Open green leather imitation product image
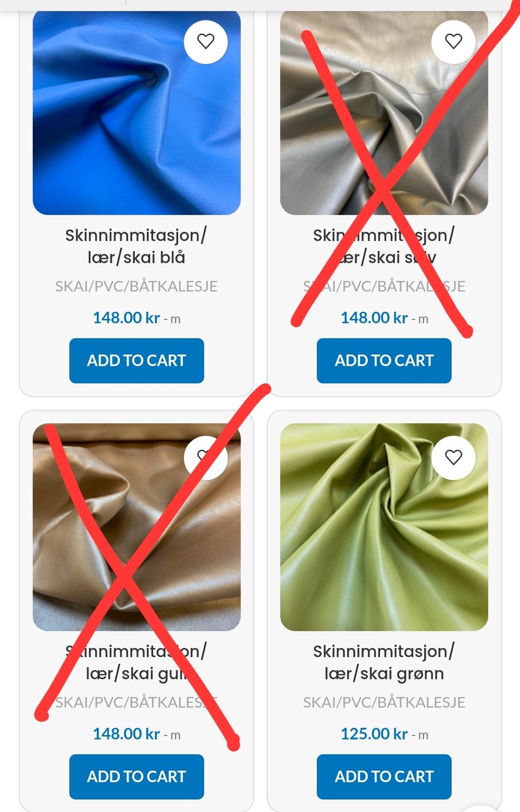Image resolution: width=520 pixels, height=812 pixels. coord(384,527)
